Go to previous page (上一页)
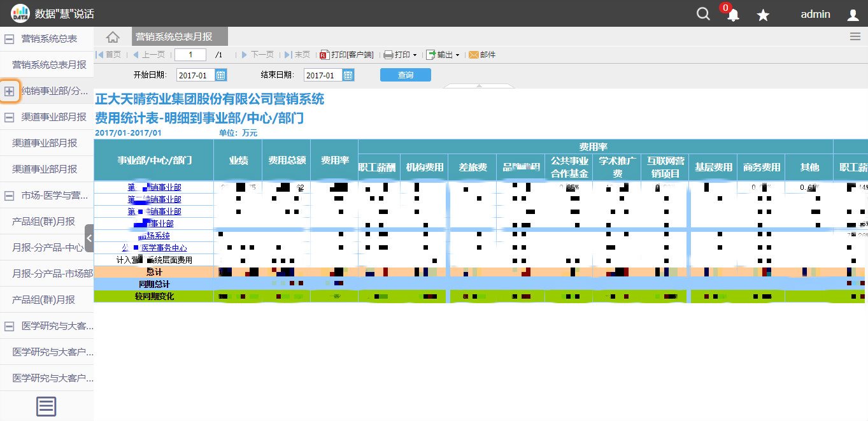Image resolution: width=868 pixels, height=421 pixels. tap(148, 55)
